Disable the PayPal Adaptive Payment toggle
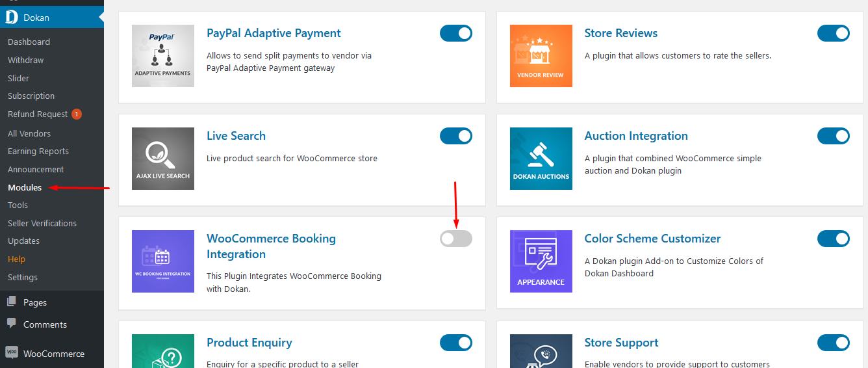 coord(456,33)
